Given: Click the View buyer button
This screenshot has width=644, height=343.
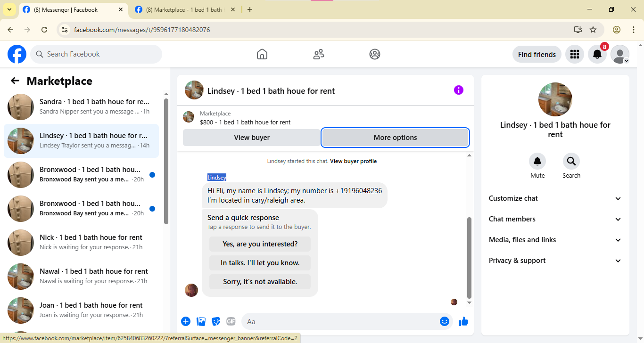Looking at the screenshot, I should 252,138.
